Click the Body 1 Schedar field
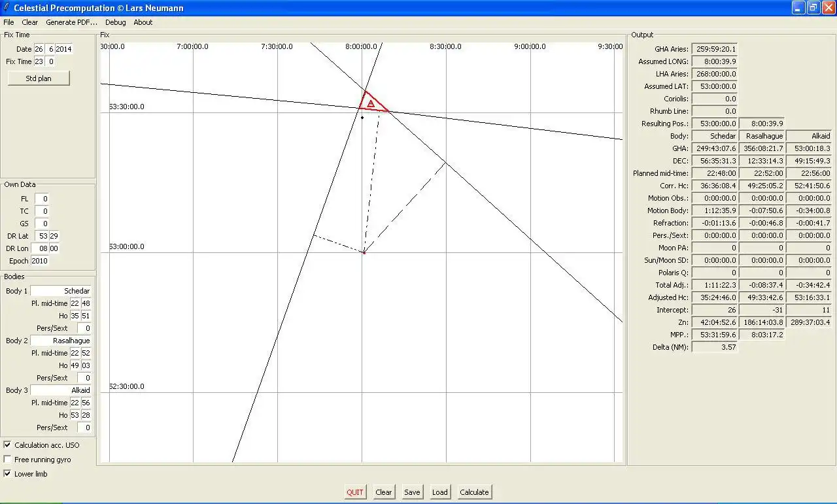 [61, 291]
